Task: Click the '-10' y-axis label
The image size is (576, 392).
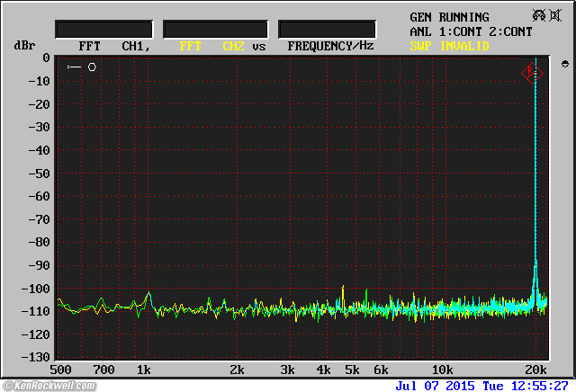Action: pyautogui.click(x=39, y=81)
